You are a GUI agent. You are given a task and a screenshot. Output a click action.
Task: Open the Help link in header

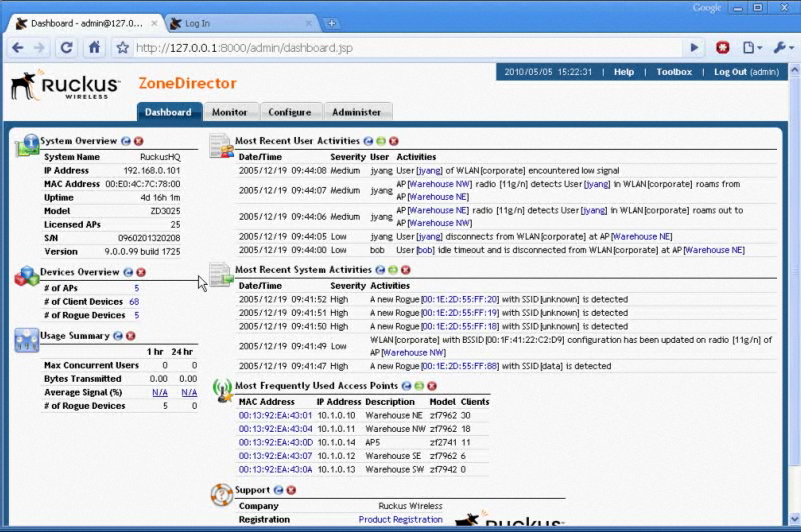pyautogui.click(x=624, y=72)
